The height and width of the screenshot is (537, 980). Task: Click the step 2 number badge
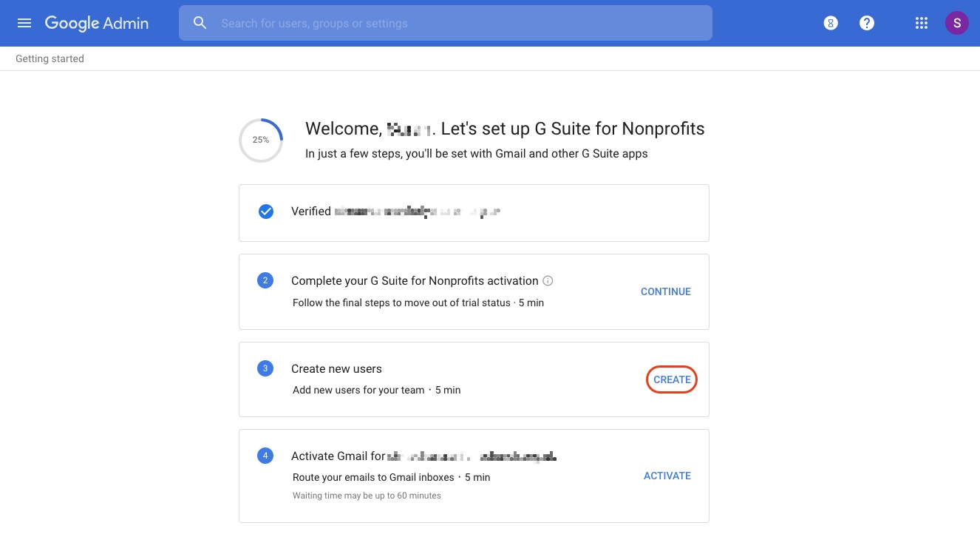(x=265, y=280)
